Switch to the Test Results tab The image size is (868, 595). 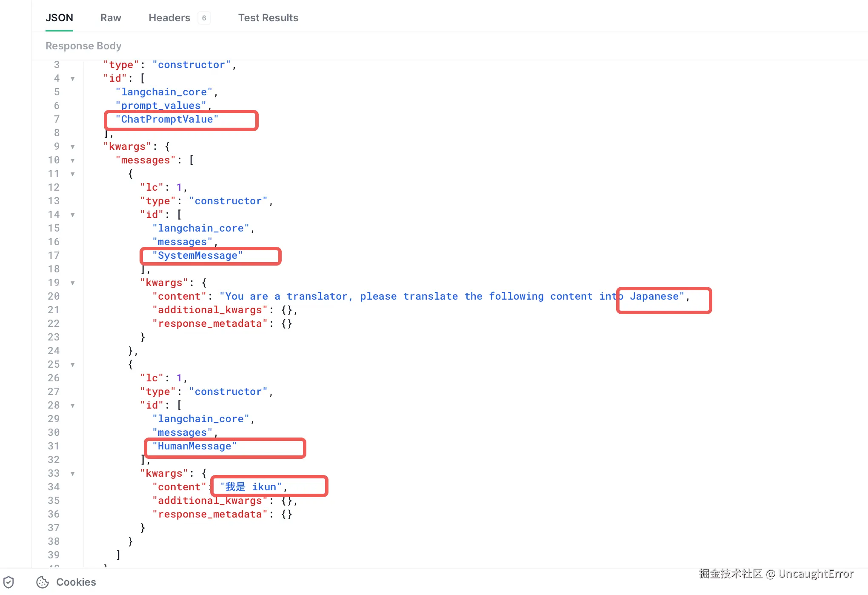[268, 18]
